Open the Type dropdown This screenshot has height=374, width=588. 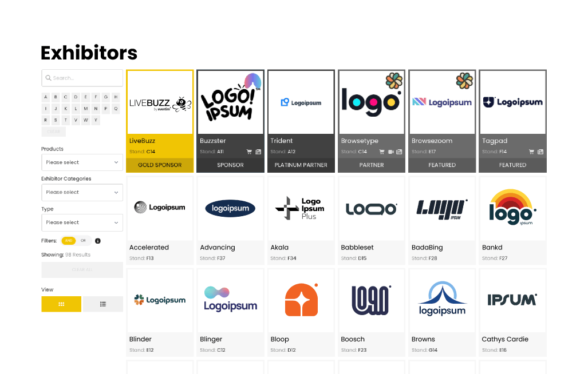click(x=82, y=222)
